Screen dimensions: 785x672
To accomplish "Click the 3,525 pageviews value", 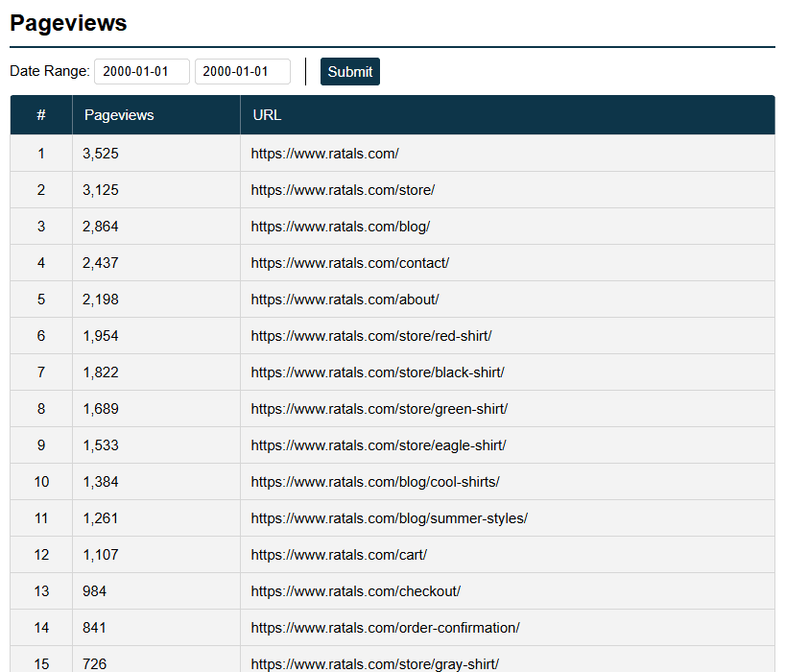I will (x=101, y=154).
